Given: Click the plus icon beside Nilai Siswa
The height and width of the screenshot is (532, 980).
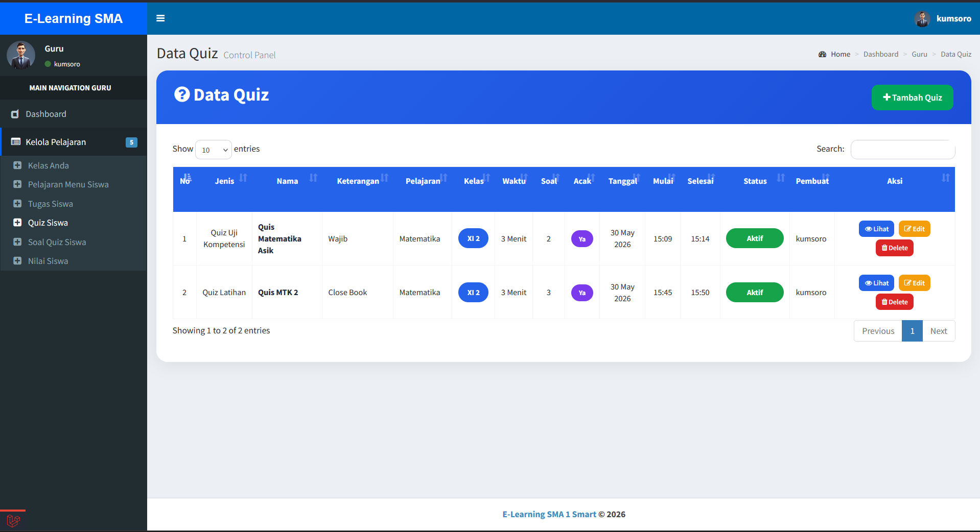Looking at the screenshot, I should [17, 261].
